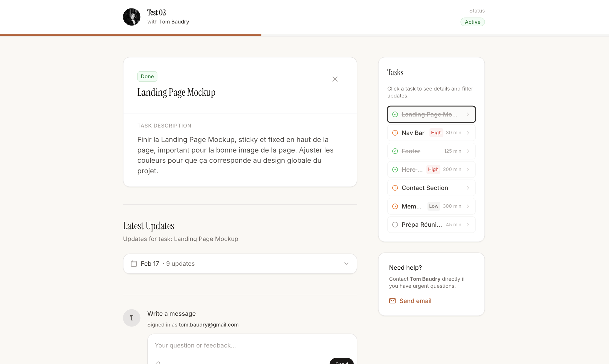Expand the Feb 17 updates chevron
Screen dimensions: 609x364
pyautogui.click(x=346, y=263)
